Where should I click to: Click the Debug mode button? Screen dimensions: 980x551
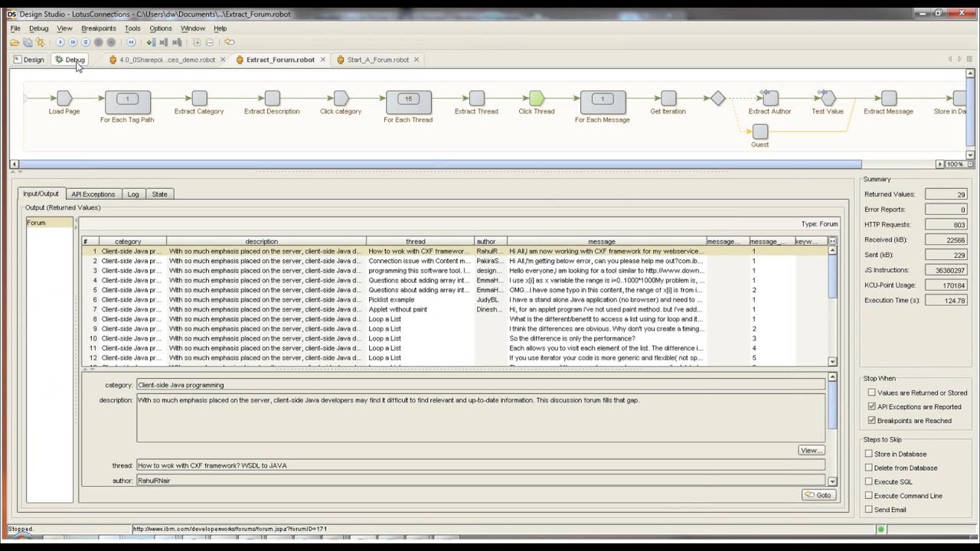(70, 60)
